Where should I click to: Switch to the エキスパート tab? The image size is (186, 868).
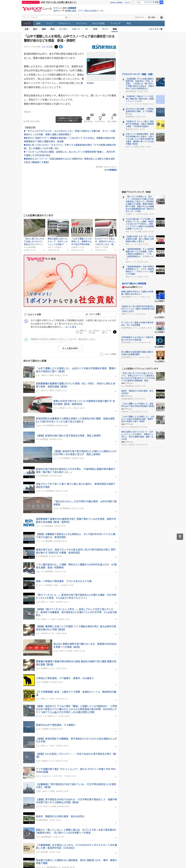point(64,24)
